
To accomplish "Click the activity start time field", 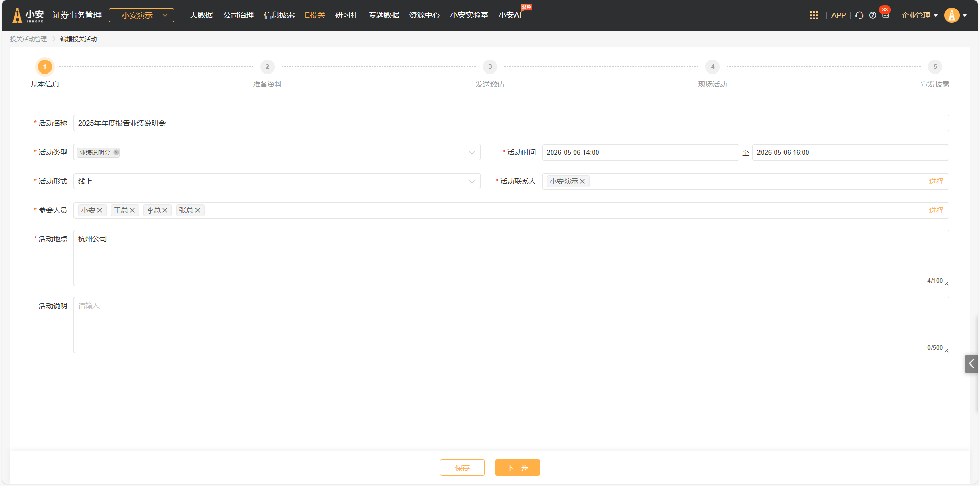I will click(x=641, y=152).
